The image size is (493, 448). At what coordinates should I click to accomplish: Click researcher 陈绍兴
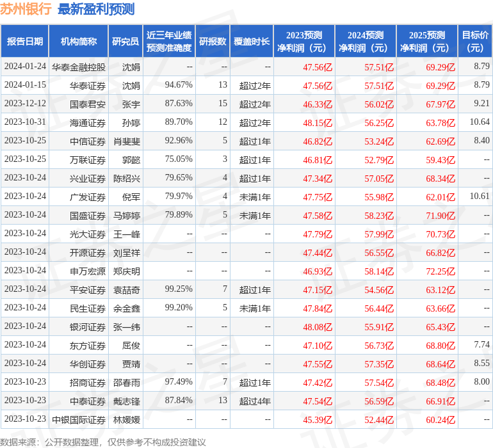pos(127,179)
